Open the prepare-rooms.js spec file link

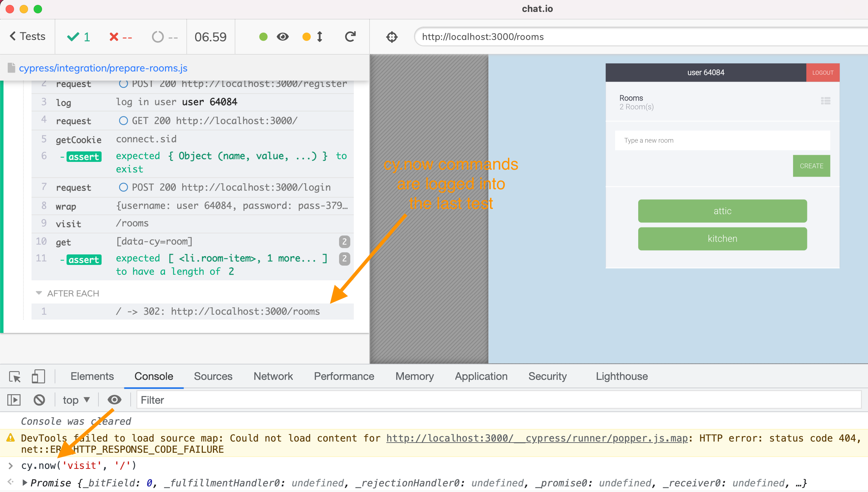103,68
